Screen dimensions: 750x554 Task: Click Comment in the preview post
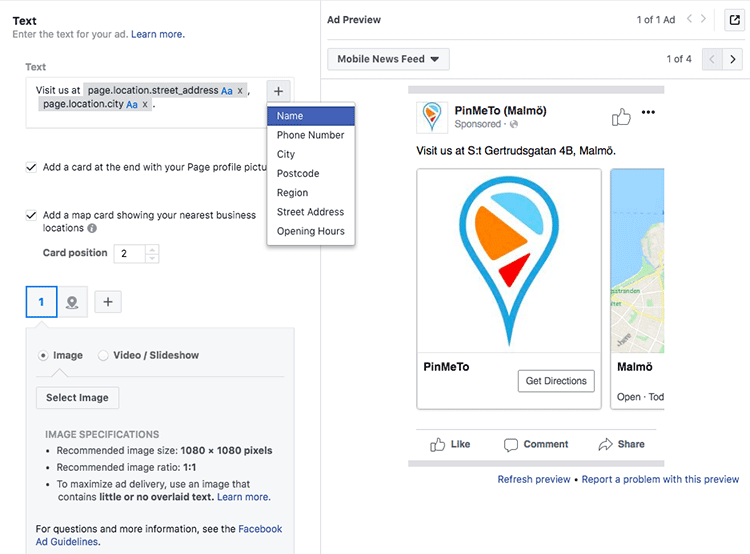pos(536,444)
